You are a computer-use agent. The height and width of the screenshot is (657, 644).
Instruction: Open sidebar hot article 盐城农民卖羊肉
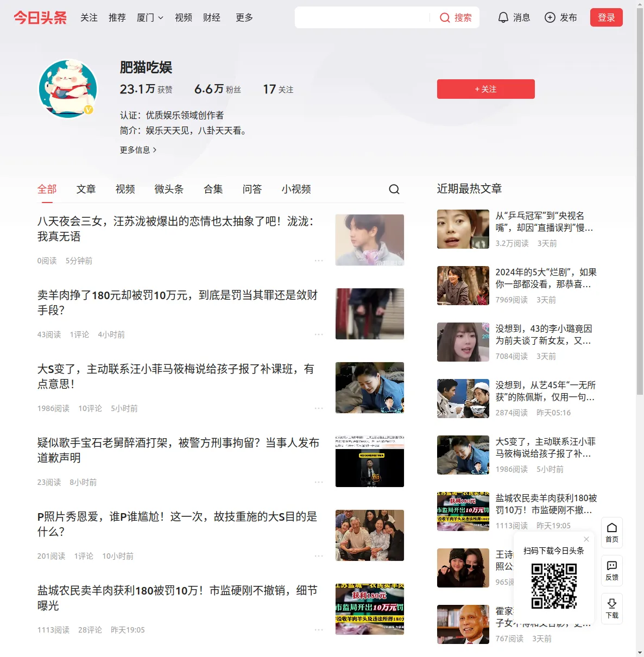click(546, 504)
